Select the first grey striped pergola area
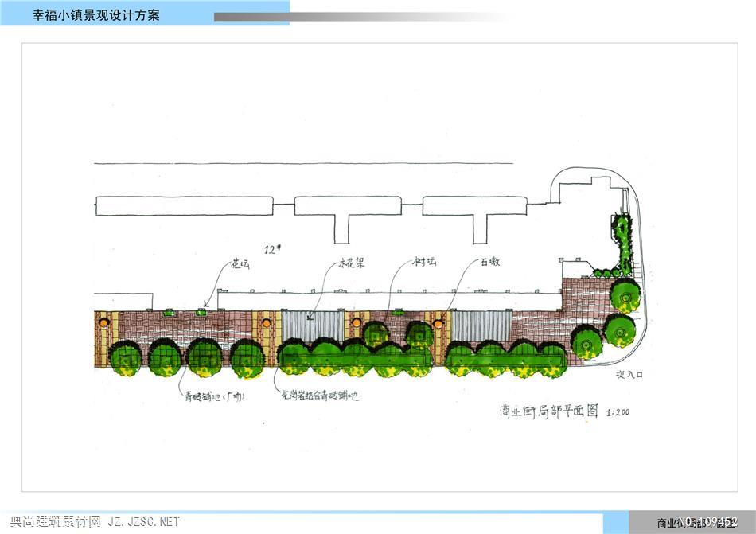 click(311, 326)
